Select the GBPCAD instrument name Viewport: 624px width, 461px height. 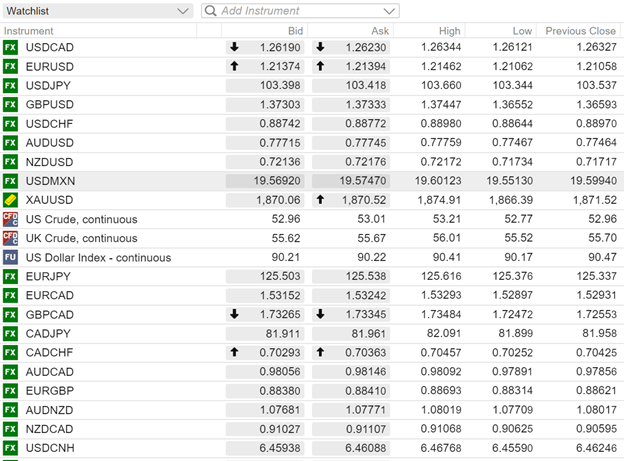(50, 314)
